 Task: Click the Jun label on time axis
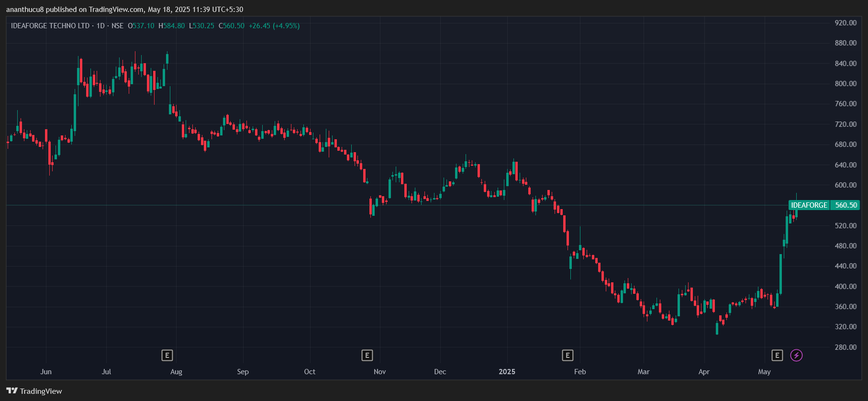click(x=46, y=372)
